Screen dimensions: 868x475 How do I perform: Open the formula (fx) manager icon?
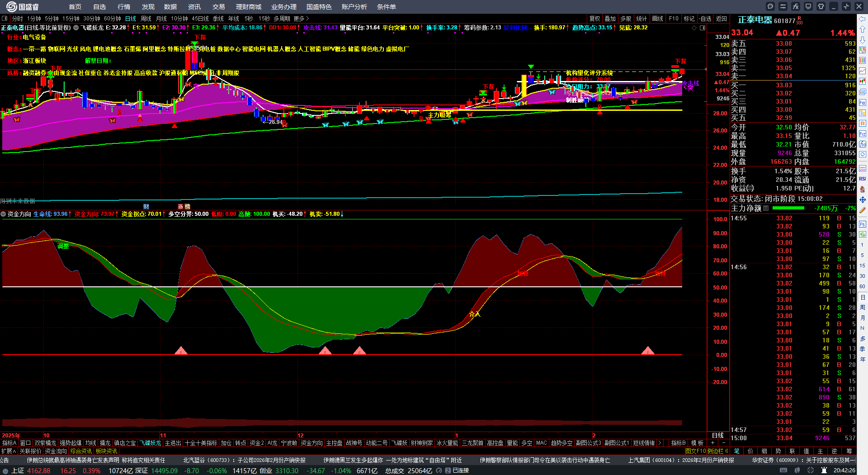tap(796, 6)
